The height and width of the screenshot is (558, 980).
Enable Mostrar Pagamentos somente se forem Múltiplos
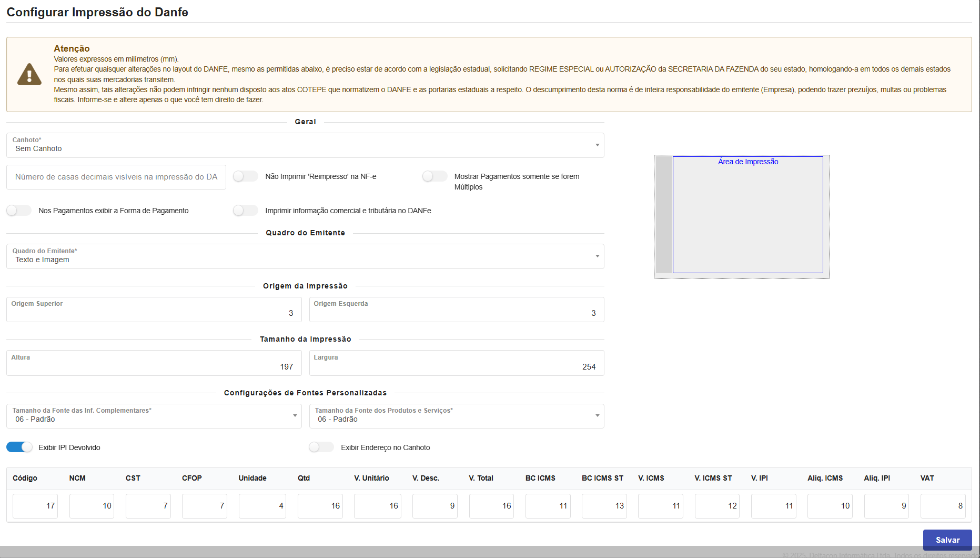(435, 176)
